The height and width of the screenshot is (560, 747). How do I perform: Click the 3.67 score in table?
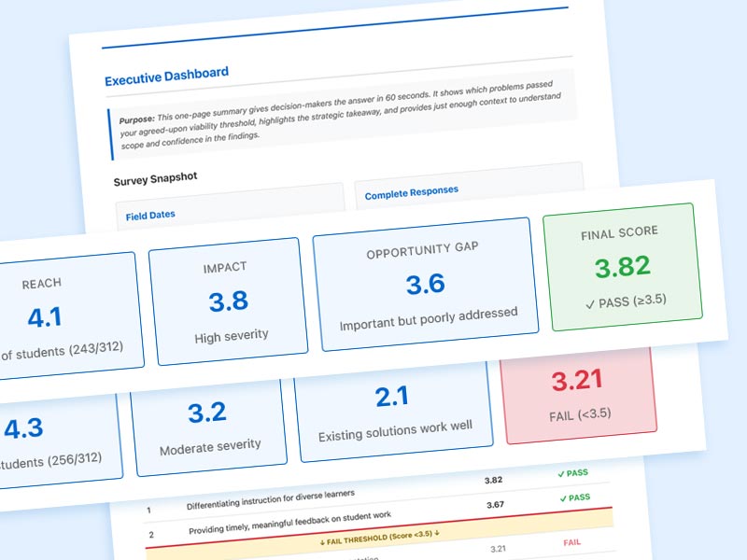(496, 505)
